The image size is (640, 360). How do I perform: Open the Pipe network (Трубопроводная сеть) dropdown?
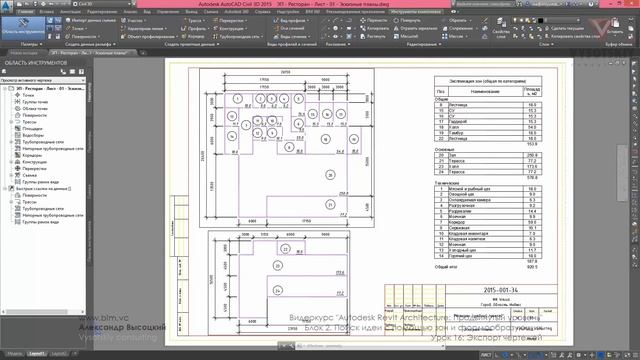coord(238,37)
